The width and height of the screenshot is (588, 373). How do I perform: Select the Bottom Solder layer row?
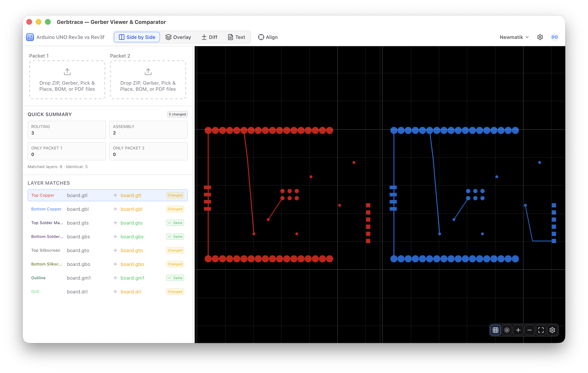pos(108,237)
